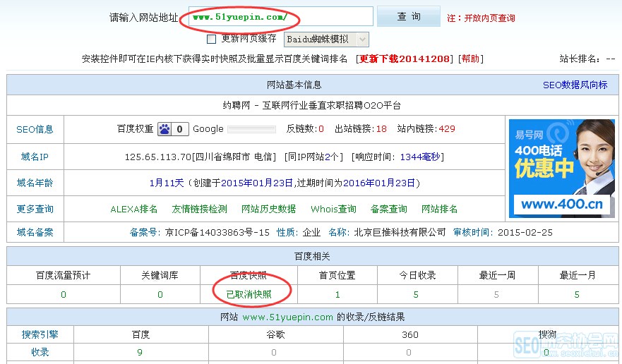Click the company name 北京巨推科技有限公司
Image resolution: width=622 pixels, height=364 pixels.
(x=400, y=232)
